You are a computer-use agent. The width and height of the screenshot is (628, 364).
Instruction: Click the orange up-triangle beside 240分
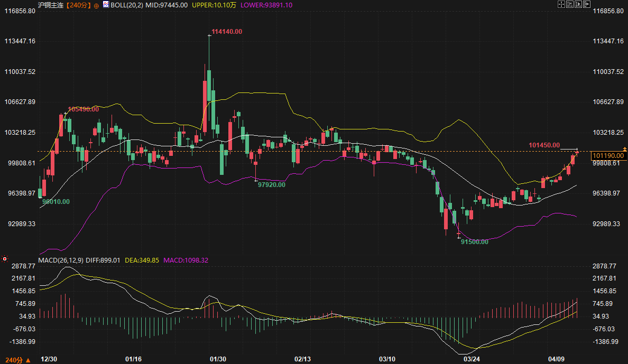coord(29,360)
